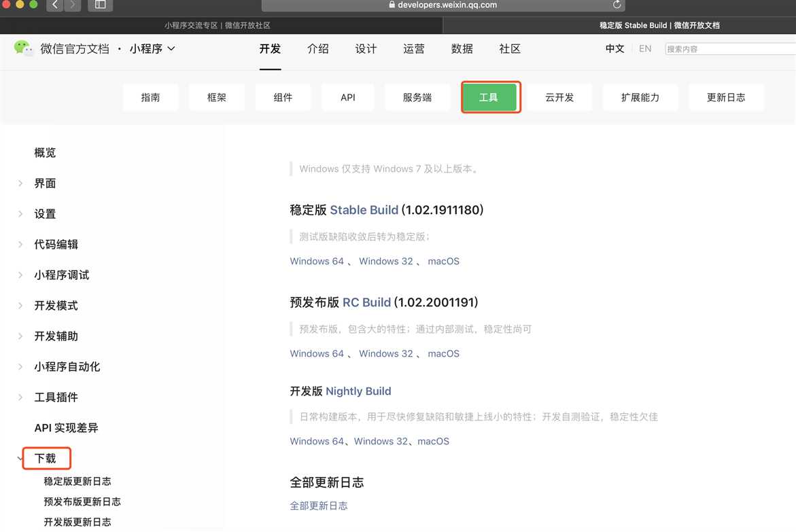Expand the 工具插件 tree section

[20, 397]
